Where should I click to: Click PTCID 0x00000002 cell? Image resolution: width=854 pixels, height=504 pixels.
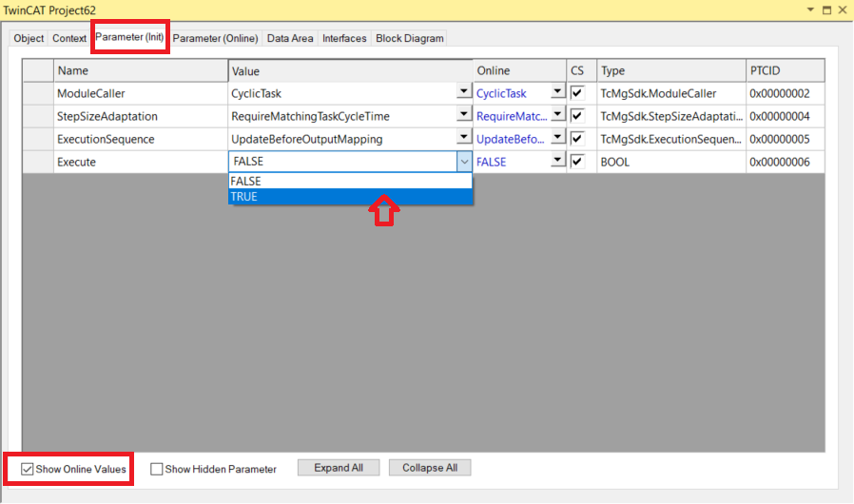coord(785,93)
